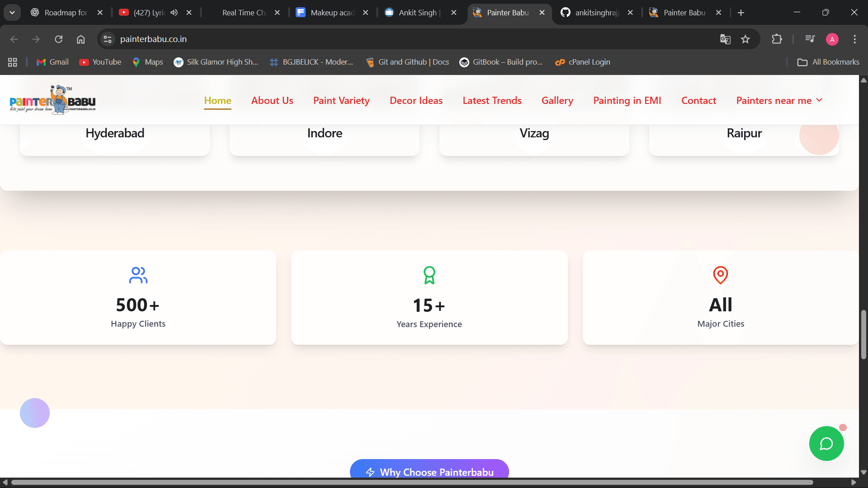Open Gmail from the bookmarks bar

[x=52, y=62]
